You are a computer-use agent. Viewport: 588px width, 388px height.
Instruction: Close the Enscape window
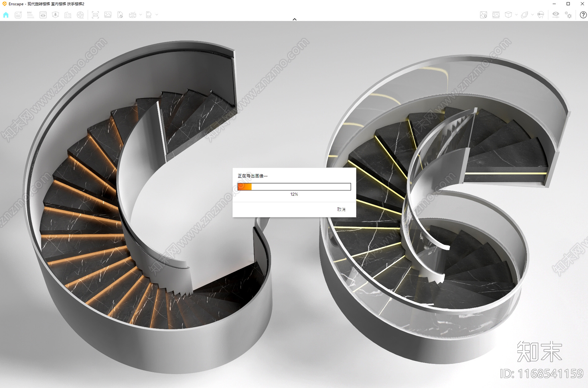(x=582, y=4)
